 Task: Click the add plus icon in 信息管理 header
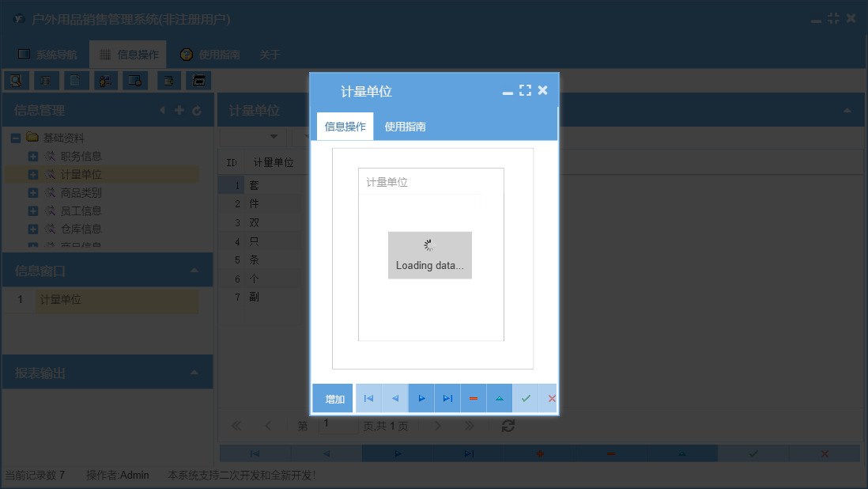tap(179, 110)
